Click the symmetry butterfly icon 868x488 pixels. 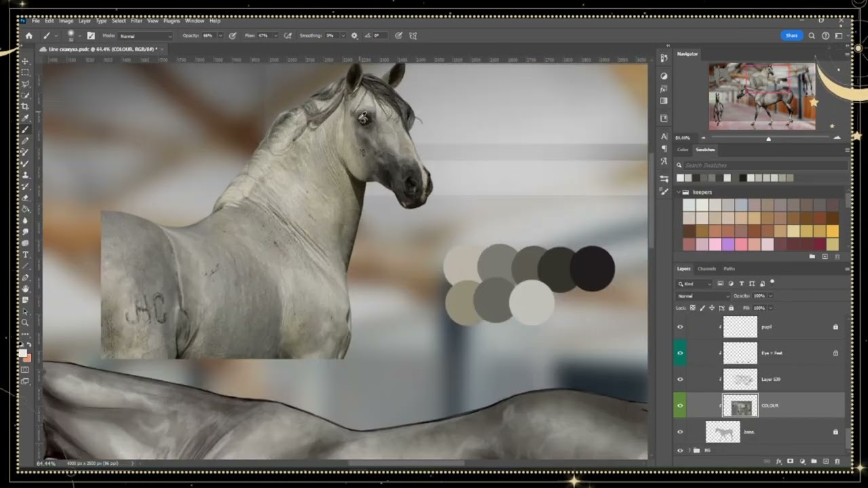click(x=413, y=35)
